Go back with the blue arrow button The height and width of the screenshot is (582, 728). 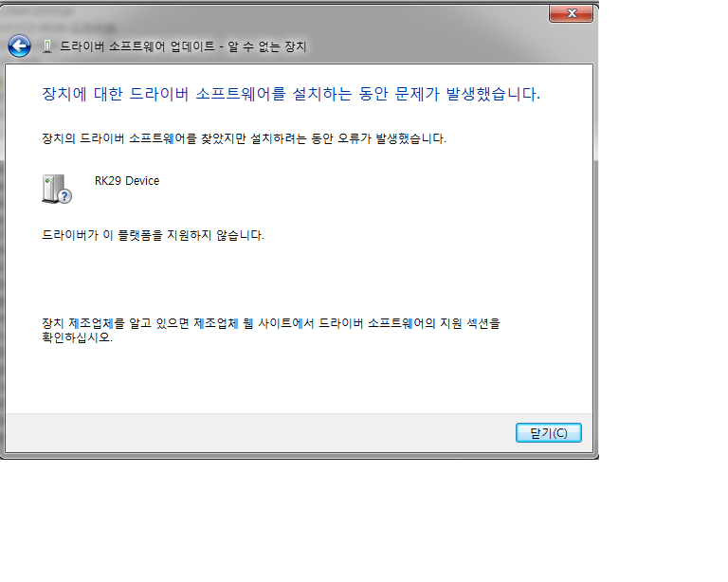(x=20, y=46)
